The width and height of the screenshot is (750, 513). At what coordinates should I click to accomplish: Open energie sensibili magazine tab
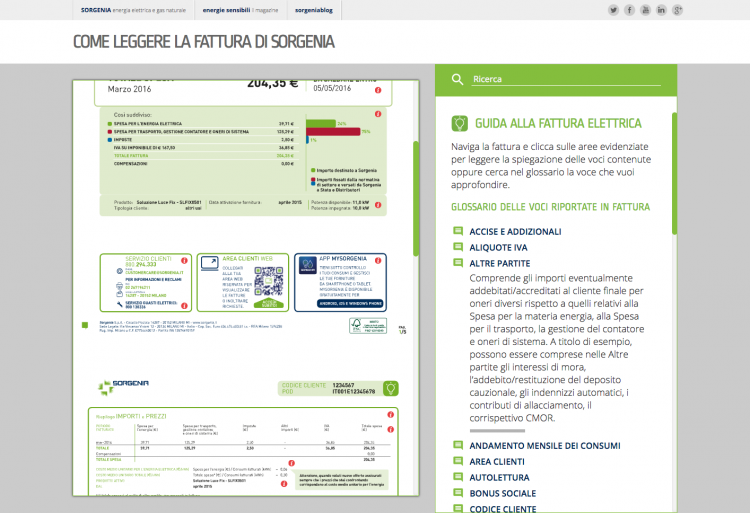pos(240,10)
